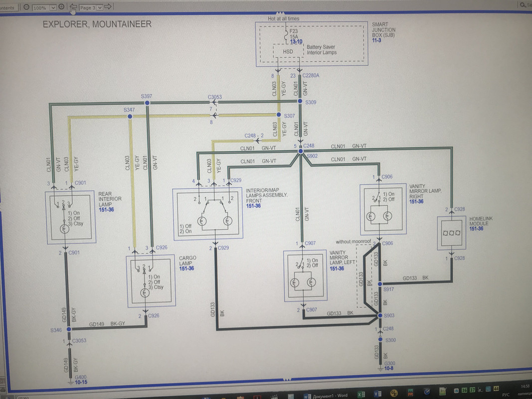Viewport: 532px width, 399px height.
Task: Open the 151-36 link under Cargo Lamp
Action: [186, 268]
